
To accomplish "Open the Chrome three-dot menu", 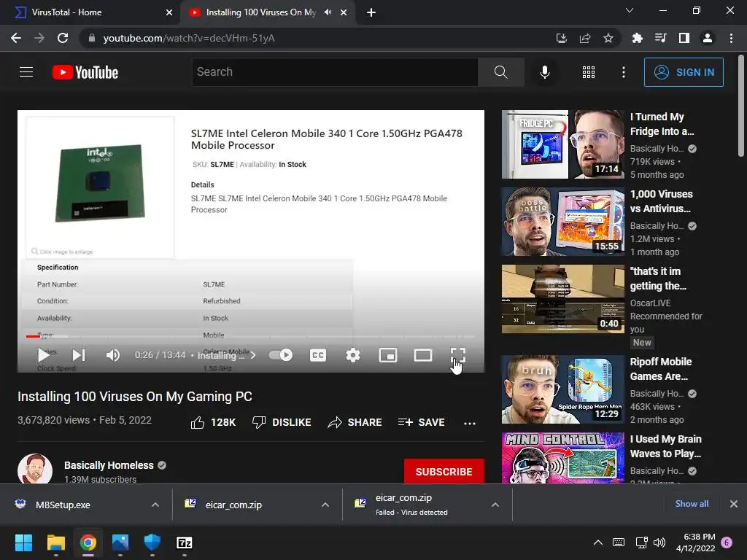I will (x=731, y=38).
